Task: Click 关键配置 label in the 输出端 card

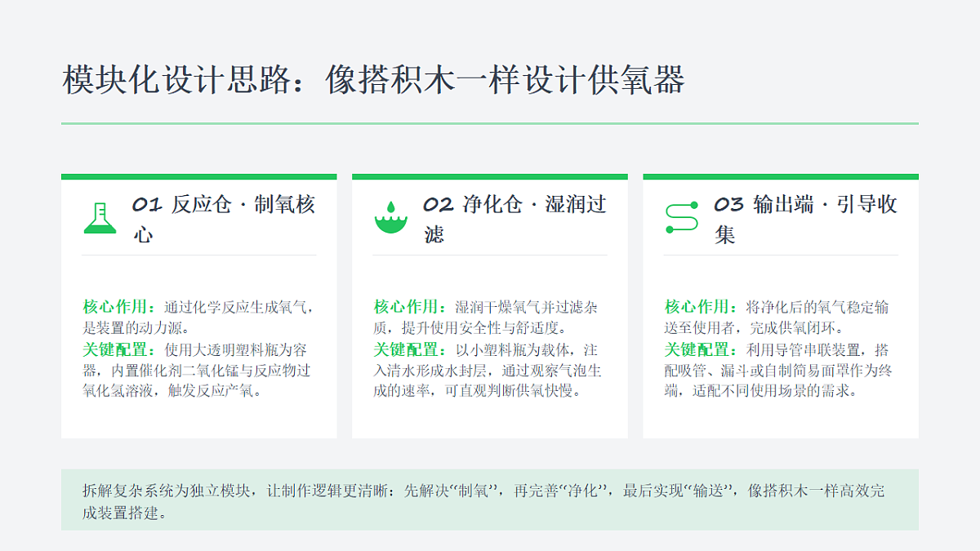Action: pyautogui.click(x=701, y=349)
